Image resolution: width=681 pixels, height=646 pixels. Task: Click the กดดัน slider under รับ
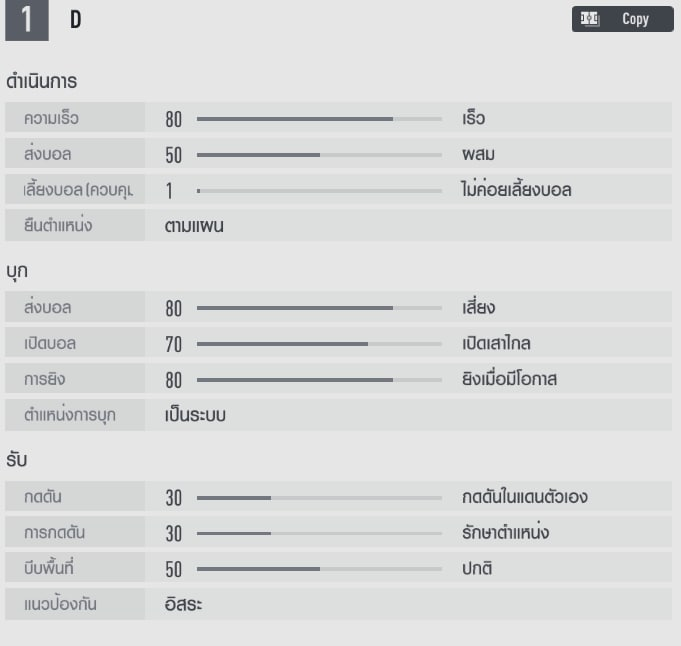[319, 497]
